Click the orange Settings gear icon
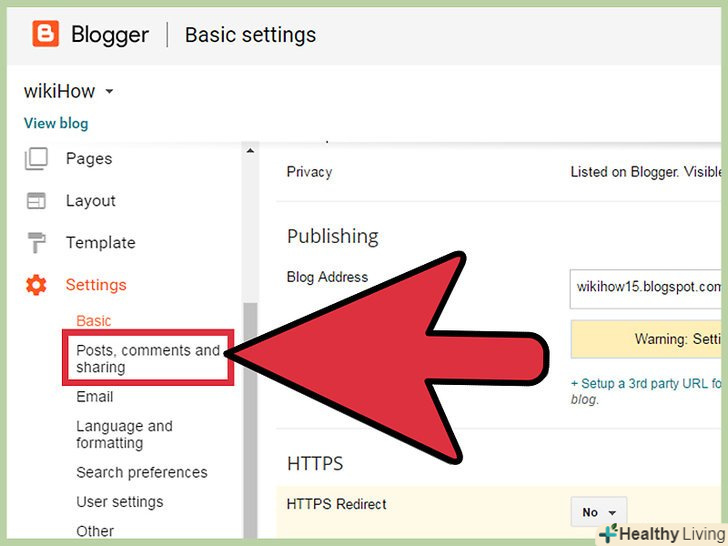The image size is (728, 546). point(36,285)
